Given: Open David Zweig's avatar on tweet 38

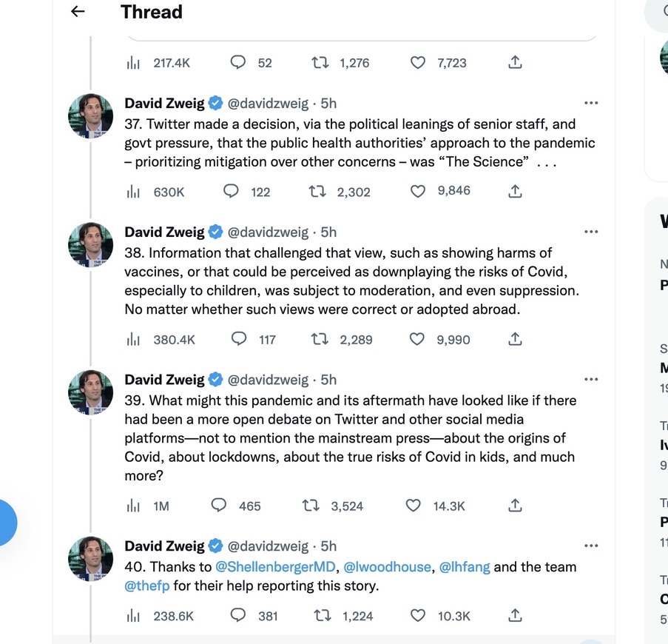Looking at the screenshot, I should [91, 245].
